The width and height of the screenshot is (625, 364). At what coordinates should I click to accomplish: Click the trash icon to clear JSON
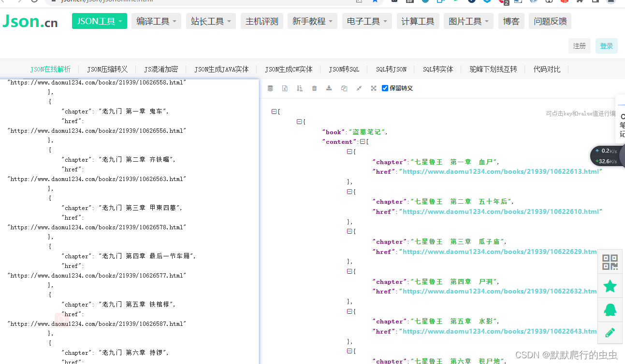(x=315, y=88)
